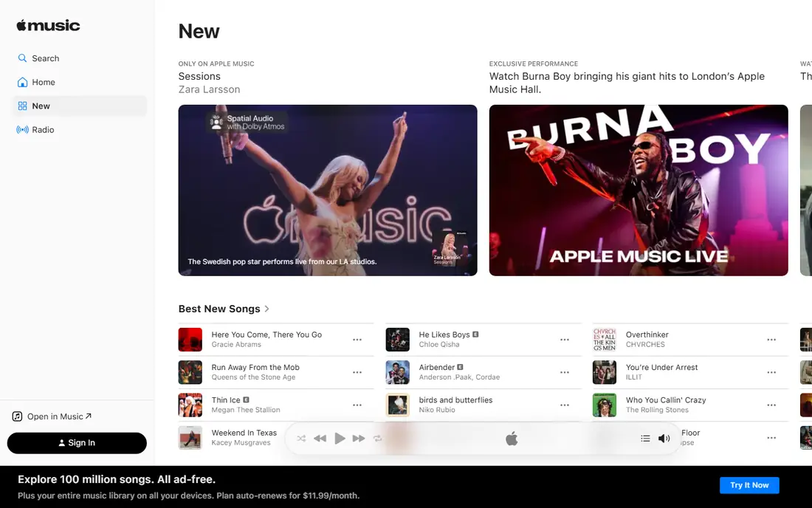812x508 pixels.
Task: Click the Open in Music link
Action: coord(52,416)
